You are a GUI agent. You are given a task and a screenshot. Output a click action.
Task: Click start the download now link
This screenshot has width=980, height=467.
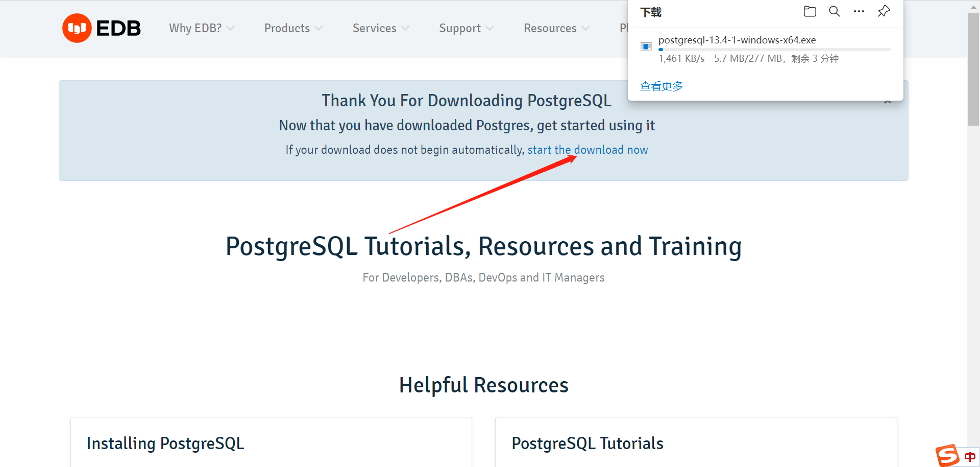click(587, 150)
